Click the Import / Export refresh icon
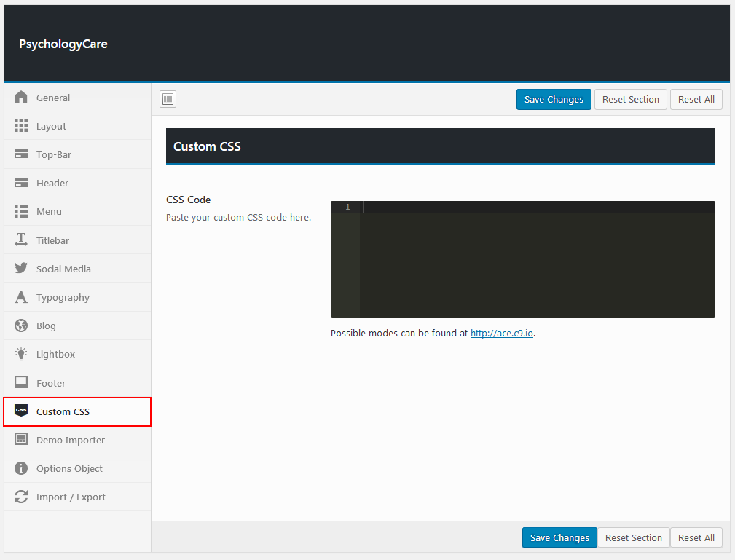This screenshot has width=735, height=560. tap(21, 497)
